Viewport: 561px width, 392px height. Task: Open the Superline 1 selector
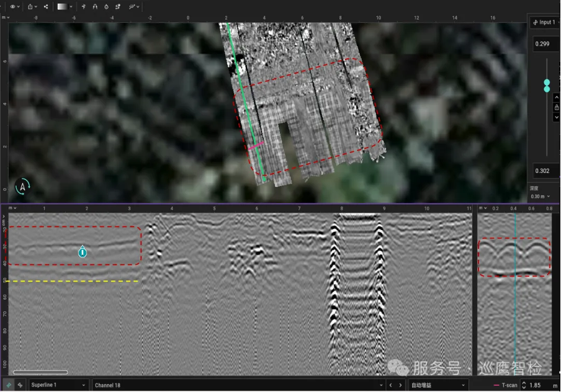point(59,385)
